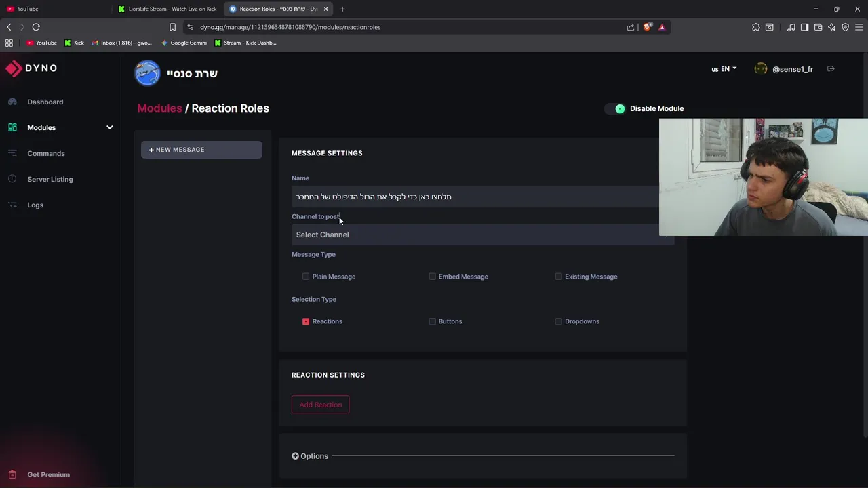Open the Google Gemini bookmark
This screenshot has width=868, height=488.
[184, 43]
